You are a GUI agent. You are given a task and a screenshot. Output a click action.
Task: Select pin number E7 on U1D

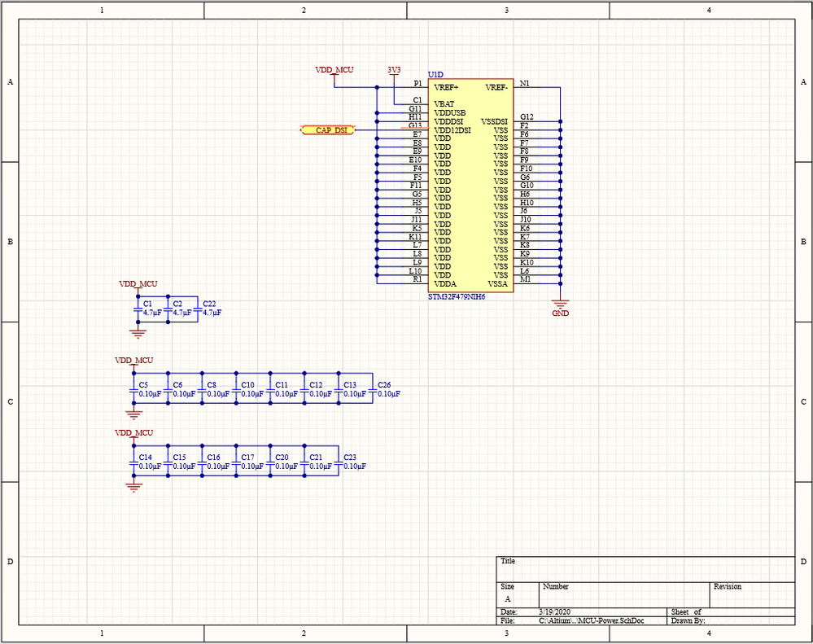(417, 134)
